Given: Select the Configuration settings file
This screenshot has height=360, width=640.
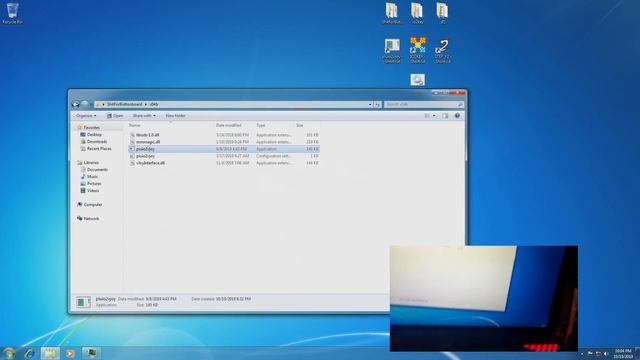Looking at the screenshot, I should point(224,156).
